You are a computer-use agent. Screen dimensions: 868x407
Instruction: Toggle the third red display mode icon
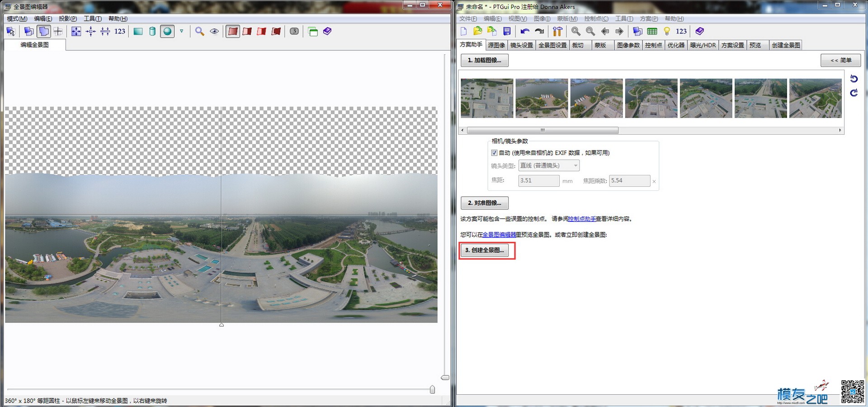pos(262,31)
